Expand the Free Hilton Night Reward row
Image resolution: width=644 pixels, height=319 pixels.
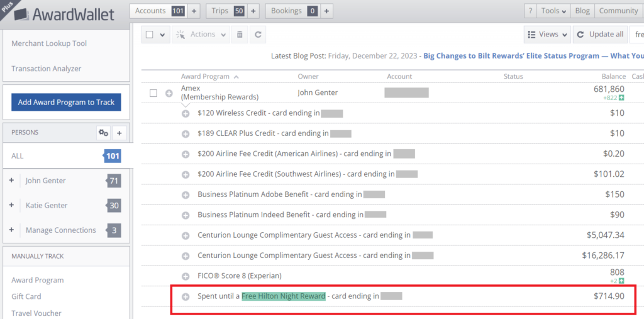pos(186,296)
